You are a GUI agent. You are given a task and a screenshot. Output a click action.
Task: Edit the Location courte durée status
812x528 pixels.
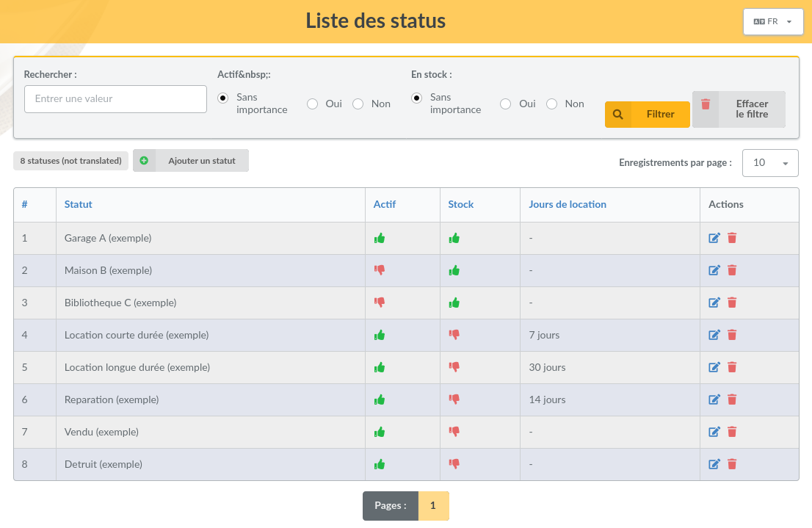tap(714, 335)
